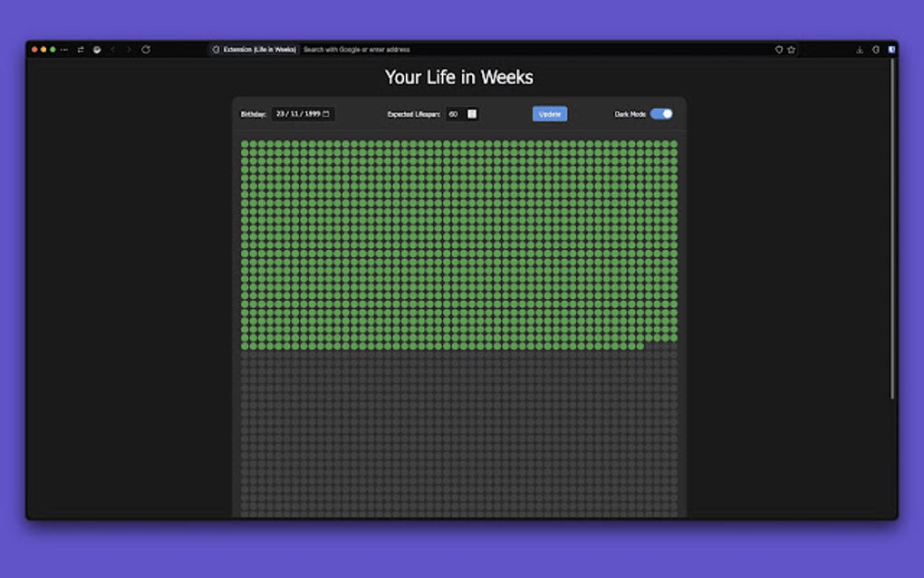924x578 pixels.
Task: Click the Your Life in Weeks heading
Action: pyautogui.click(x=459, y=78)
